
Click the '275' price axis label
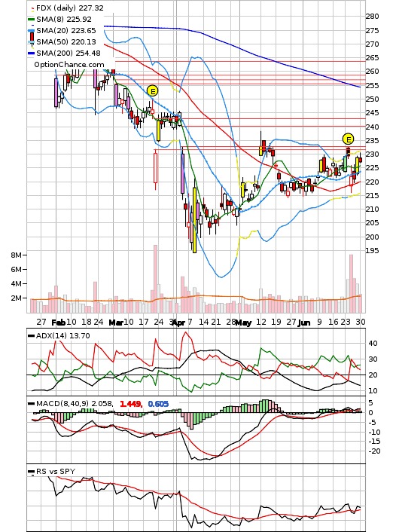tap(372, 31)
